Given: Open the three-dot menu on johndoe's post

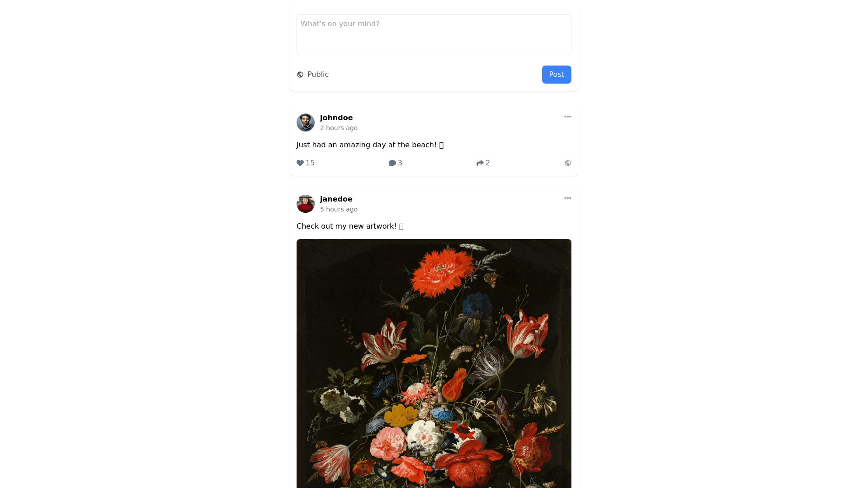Looking at the screenshot, I should [x=568, y=117].
